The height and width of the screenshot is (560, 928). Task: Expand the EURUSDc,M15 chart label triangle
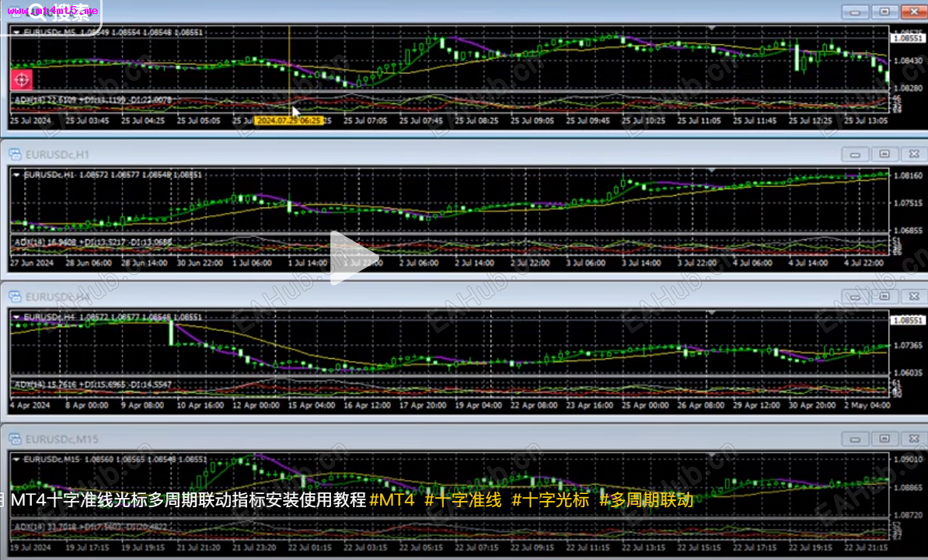[x=16, y=460]
